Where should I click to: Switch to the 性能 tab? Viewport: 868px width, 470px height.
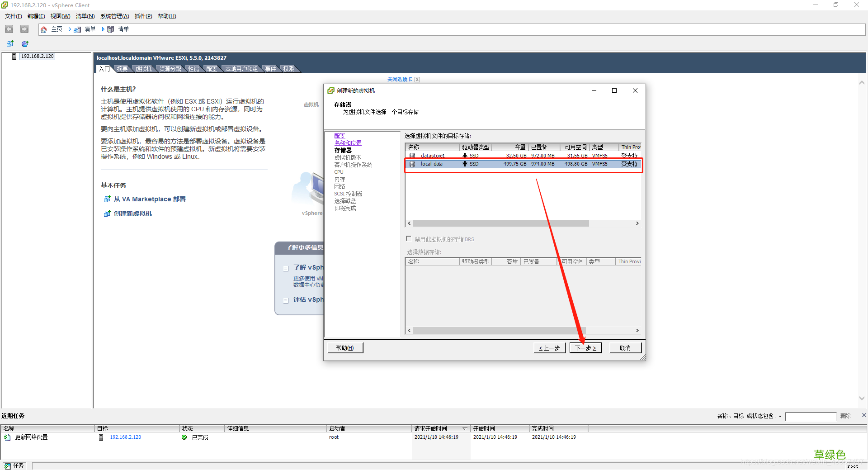point(193,69)
